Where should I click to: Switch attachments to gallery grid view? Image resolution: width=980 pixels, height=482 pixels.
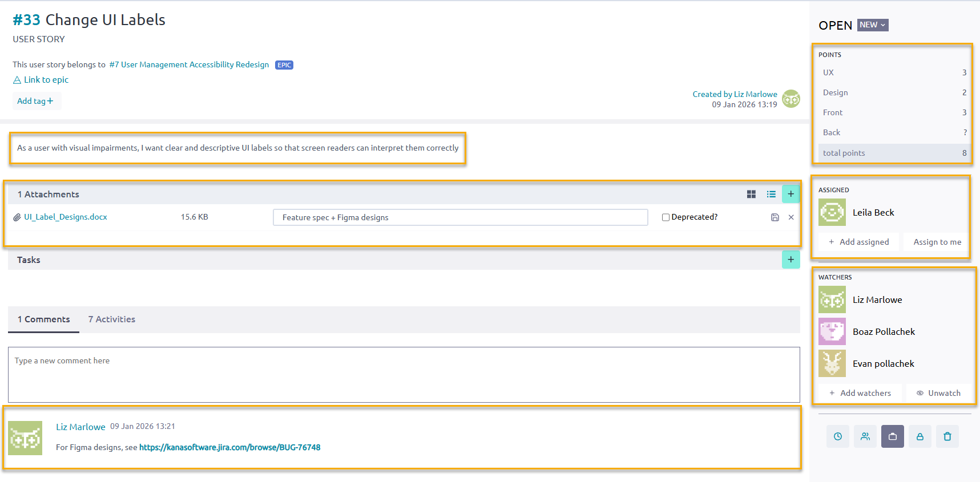tap(751, 195)
